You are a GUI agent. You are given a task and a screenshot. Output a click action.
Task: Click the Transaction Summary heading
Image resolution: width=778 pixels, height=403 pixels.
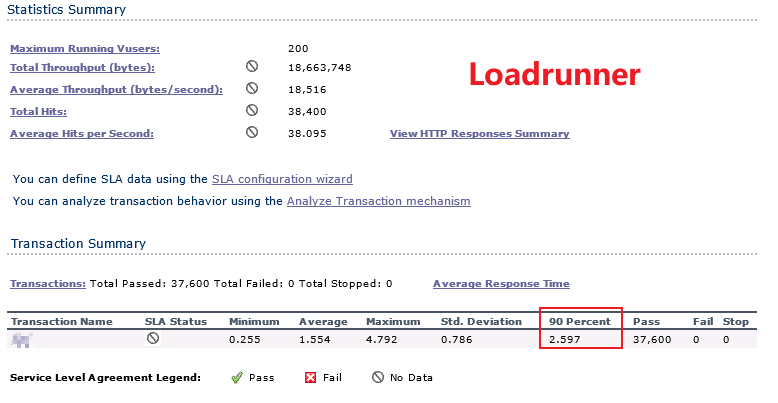[x=78, y=244]
